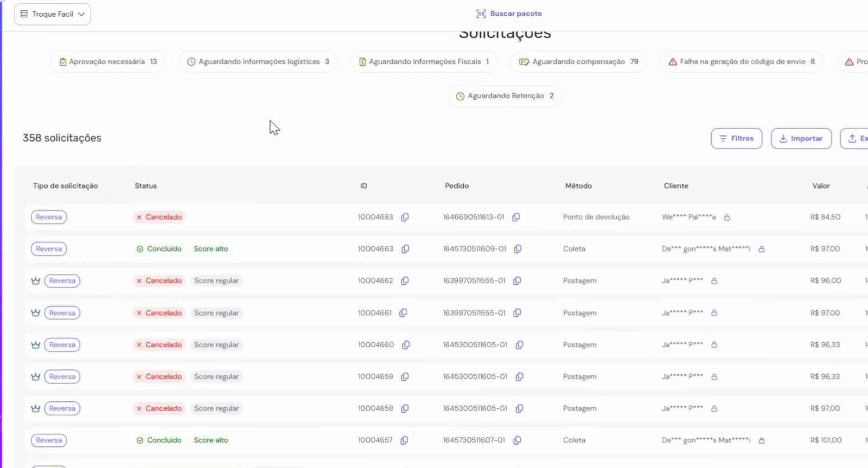
Task: Click the Ponto de devolução method cell
Action: (x=596, y=217)
